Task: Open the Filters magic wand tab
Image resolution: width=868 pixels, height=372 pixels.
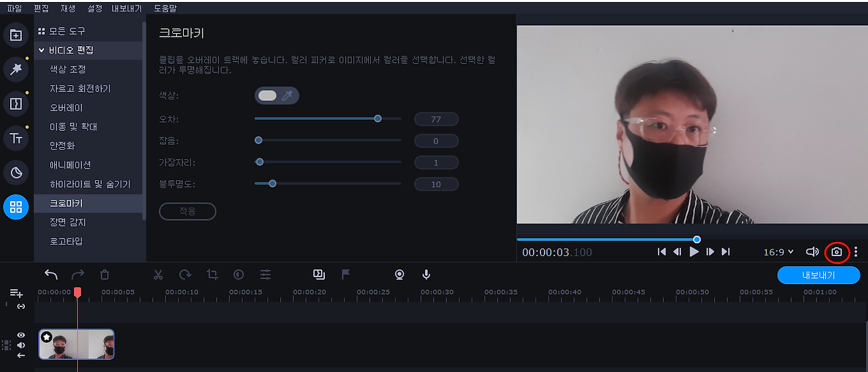Action: tap(16, 69)
